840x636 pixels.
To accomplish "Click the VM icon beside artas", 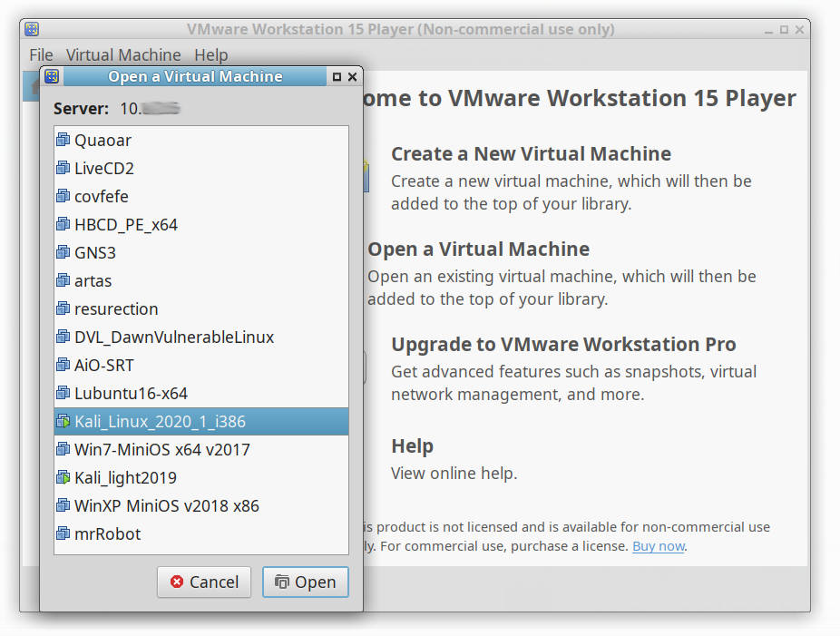I will point(63,280).
